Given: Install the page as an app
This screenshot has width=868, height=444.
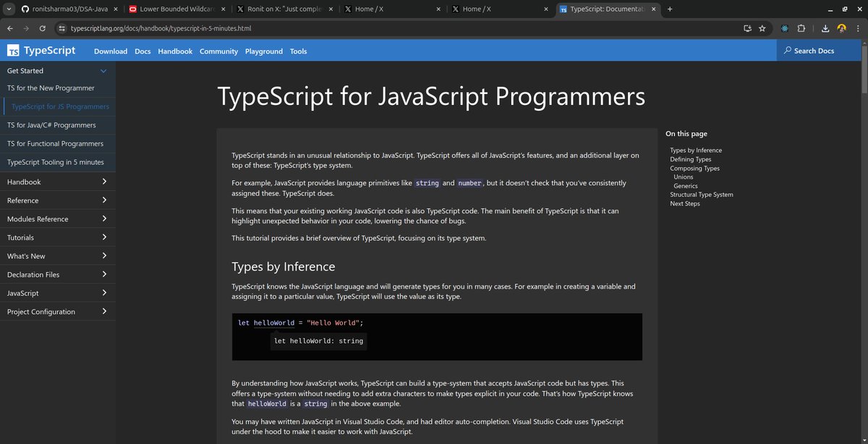Looking at the screenshot, I should click(748, 28).
